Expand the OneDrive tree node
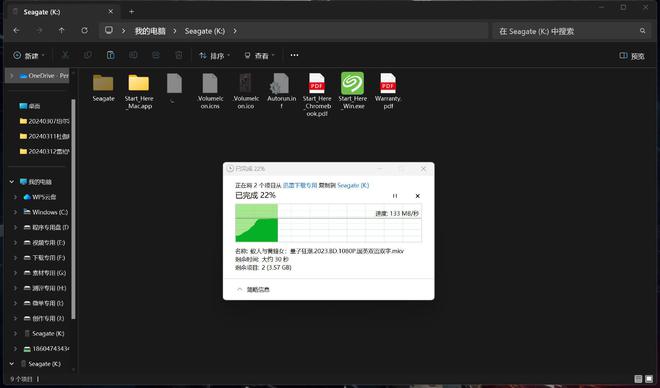 pyautogui.click(x=12, y=76)
